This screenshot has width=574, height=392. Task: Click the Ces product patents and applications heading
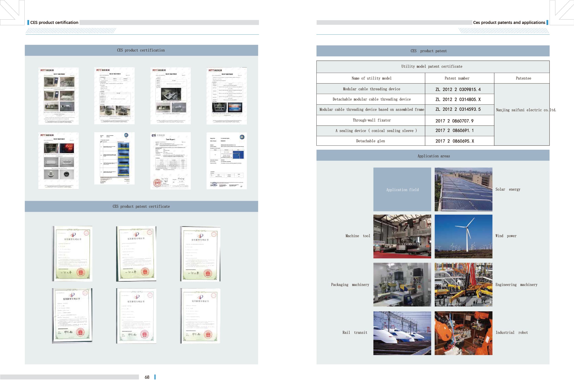(x=509, y=23)
